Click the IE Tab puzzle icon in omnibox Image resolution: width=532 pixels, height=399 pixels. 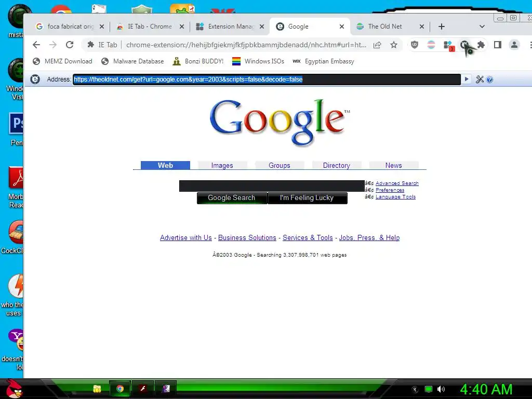pyautogui.click(x=90, y=45)
